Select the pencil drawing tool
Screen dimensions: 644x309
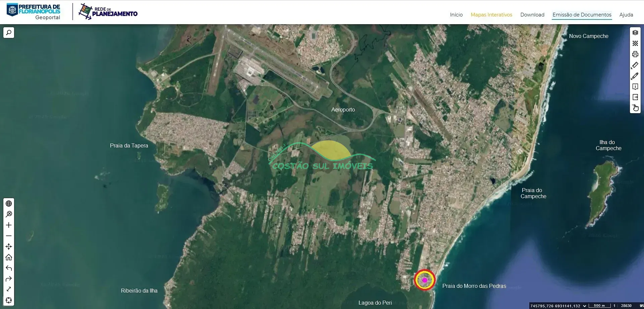[x=635, y=76]
